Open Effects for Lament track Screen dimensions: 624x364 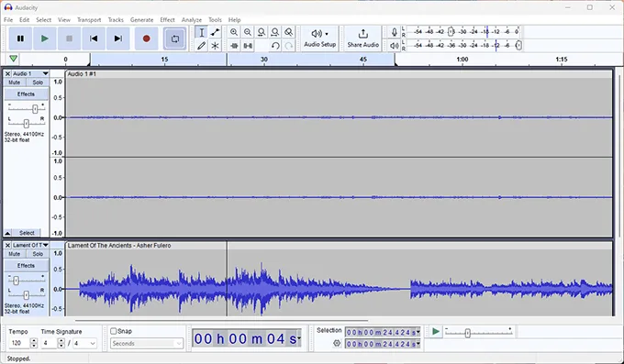27,266
